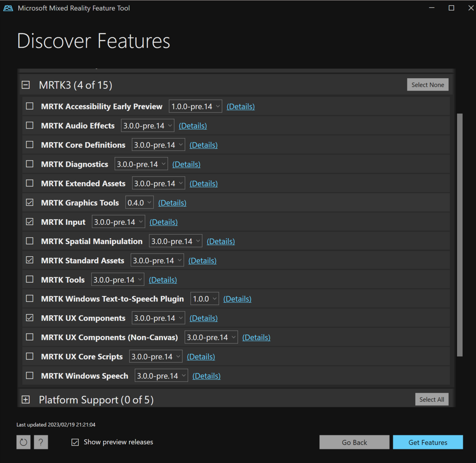Maximize the Feature Tool window

(451, 8)
